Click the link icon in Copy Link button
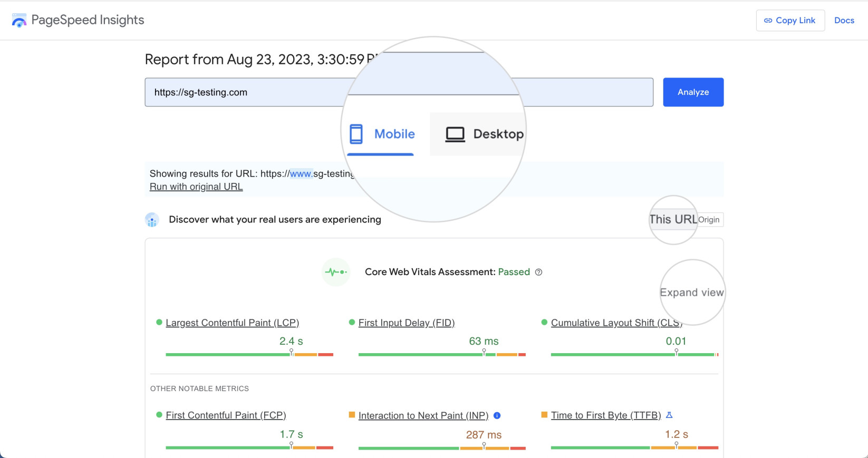The height and width of the screenshot is (458, 868). coord(768,21)
